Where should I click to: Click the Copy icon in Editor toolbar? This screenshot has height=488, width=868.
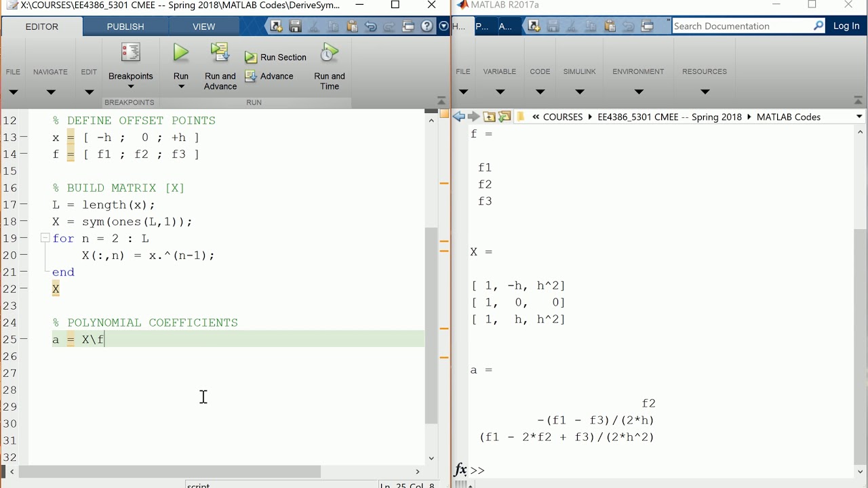tap(333, 26)
